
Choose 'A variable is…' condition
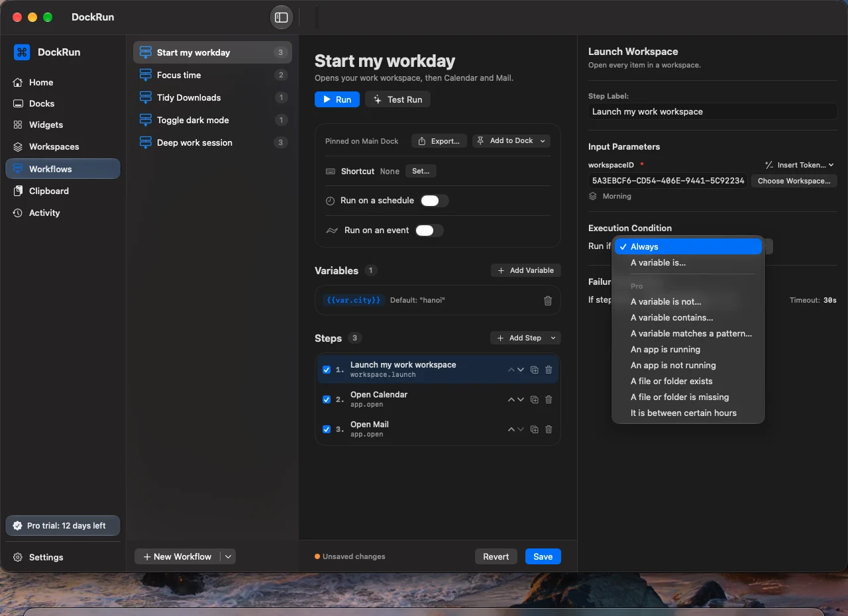pyautogui.click(x=688, y=262)
